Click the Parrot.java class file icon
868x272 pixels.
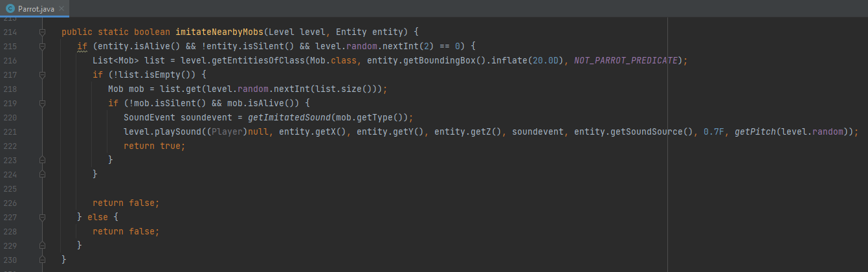tap(10, 8)
